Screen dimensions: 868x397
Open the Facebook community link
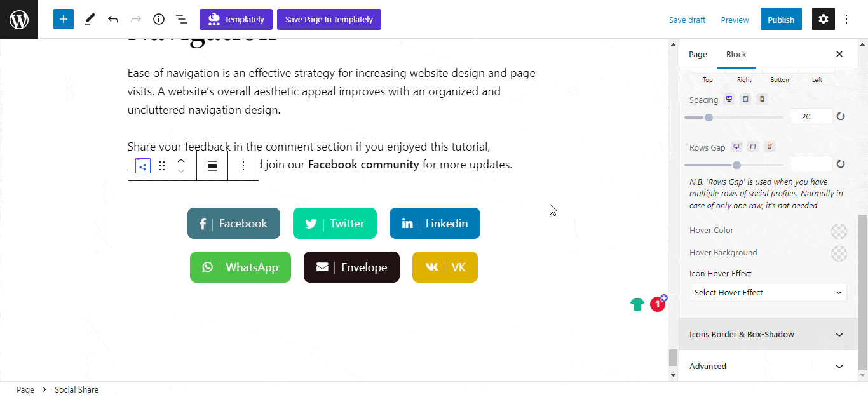click(x=363, y=164)
